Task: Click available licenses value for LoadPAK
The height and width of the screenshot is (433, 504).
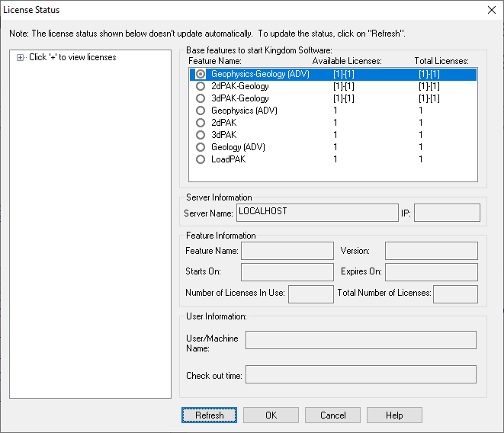Action: tap(335, 159)
